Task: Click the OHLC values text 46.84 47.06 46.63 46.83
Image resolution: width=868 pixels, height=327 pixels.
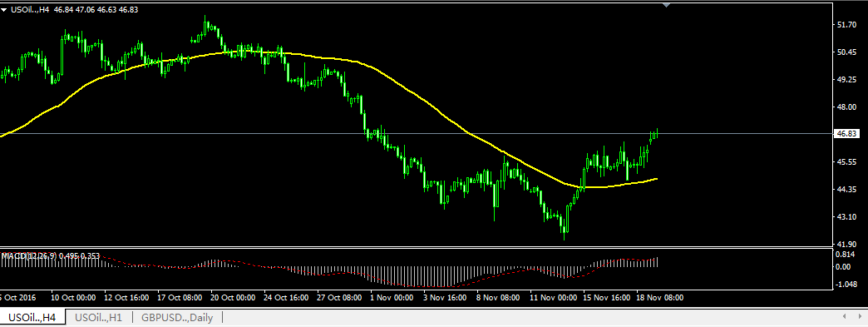Action: [x=96, y=9]
